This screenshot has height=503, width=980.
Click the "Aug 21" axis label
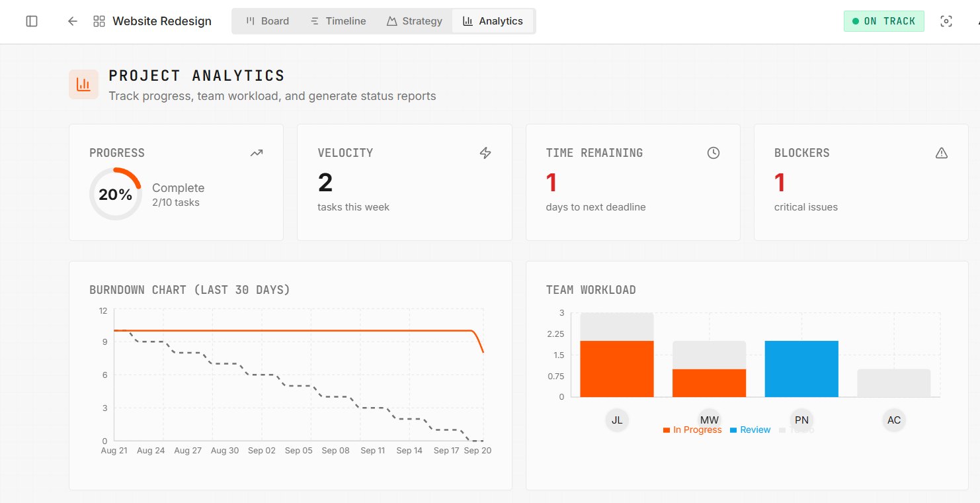(x=114, y=451)
